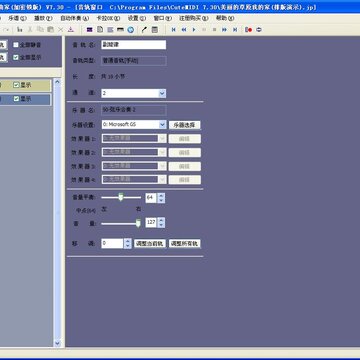The height and width of the screenshot is (360, 360).
Task: Click the skip-to-end playback icon
Action: coord(235,30)
